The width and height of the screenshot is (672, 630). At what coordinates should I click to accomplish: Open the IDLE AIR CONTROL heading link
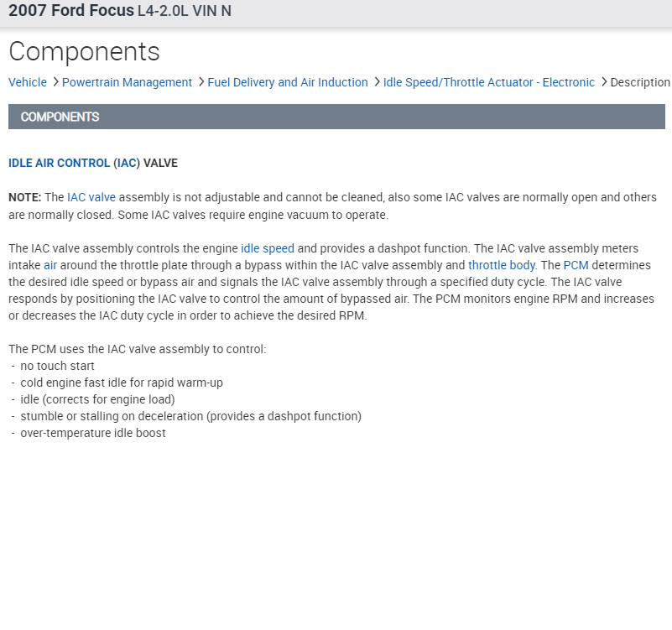point(59,163)
